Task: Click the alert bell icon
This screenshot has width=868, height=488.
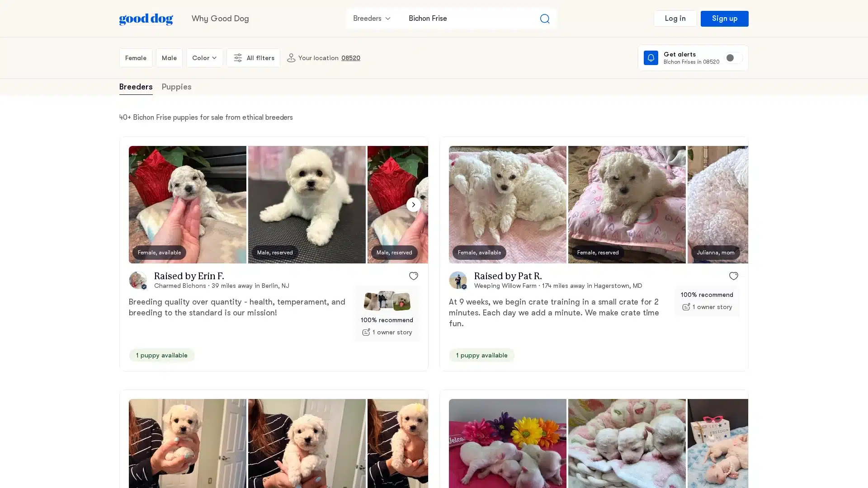Action: 651,58
